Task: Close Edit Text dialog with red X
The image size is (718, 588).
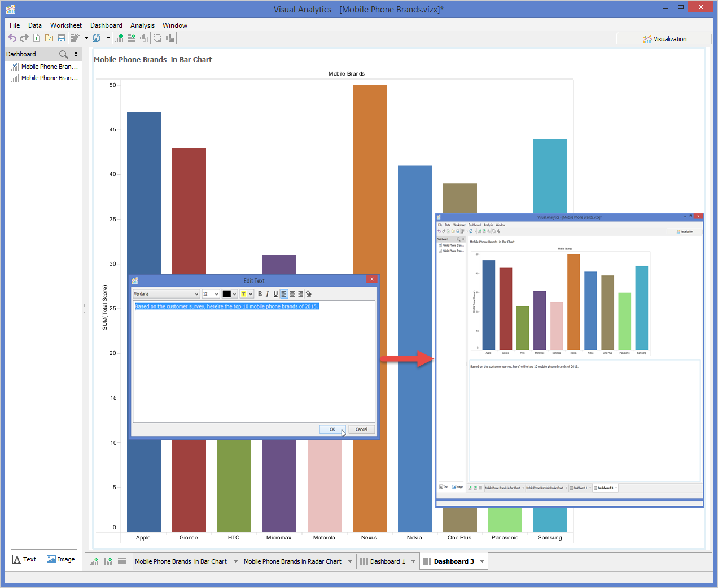Action: pyautogui.click(x=371, y=279)
